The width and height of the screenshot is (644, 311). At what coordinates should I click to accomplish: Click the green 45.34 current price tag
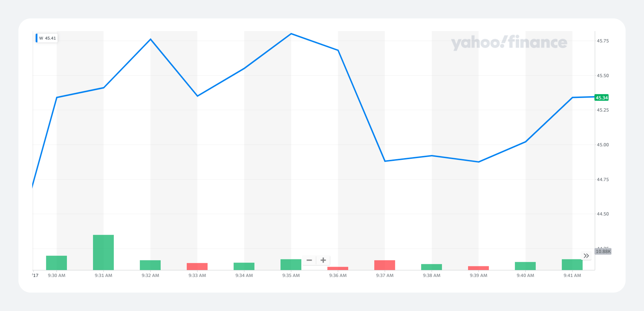pyautogui.click(x=601, y=98)
